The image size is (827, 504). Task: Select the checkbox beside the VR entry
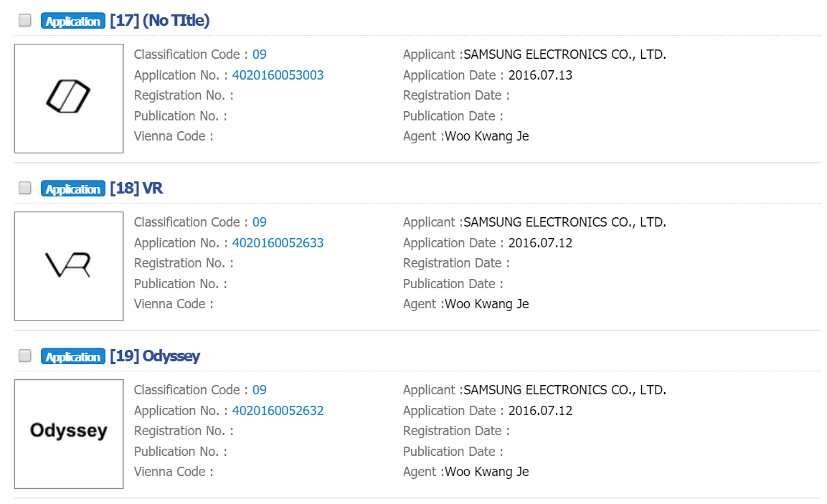click(25, 188)
